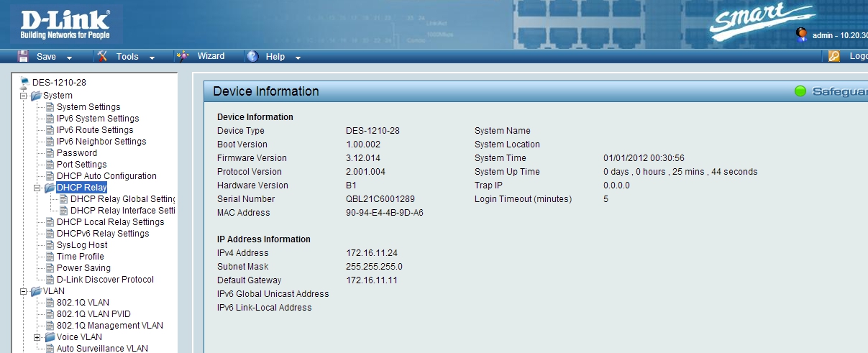Open Time Profile page
Image resolution: width=868 pixels, height=353 pixels.
[81, 256]
